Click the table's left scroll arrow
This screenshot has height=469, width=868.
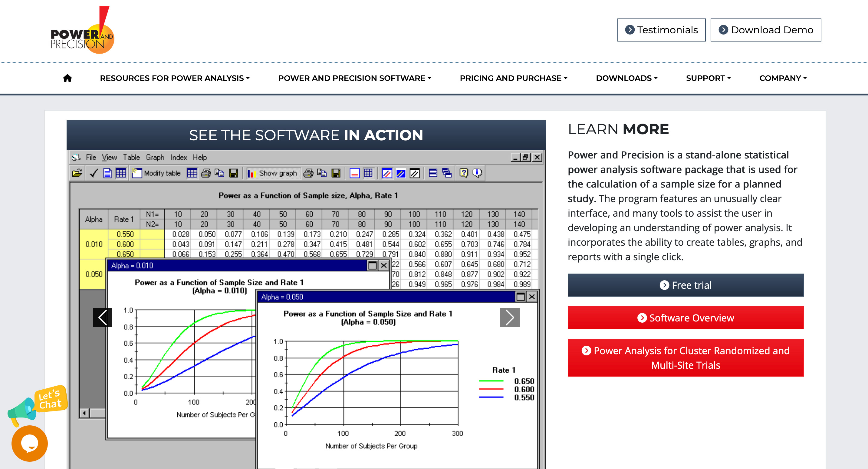84,413
